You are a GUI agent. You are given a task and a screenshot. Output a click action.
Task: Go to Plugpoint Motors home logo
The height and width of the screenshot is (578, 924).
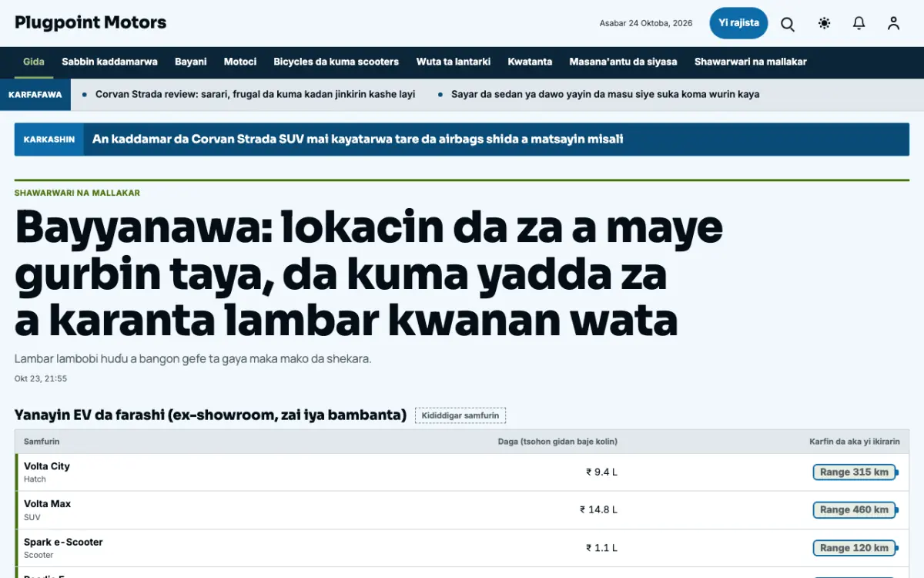coord(91,22)
